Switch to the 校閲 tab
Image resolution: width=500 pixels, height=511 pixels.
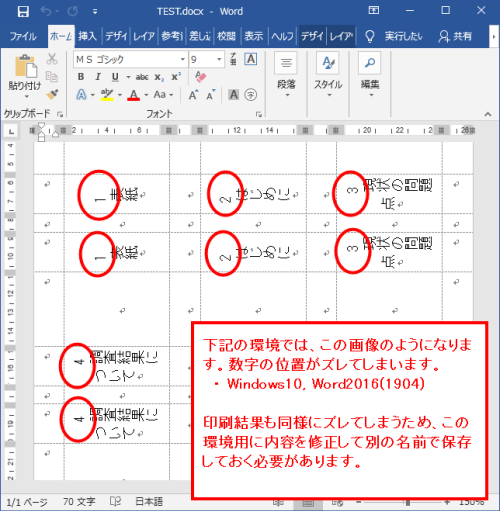coord(226,36)
